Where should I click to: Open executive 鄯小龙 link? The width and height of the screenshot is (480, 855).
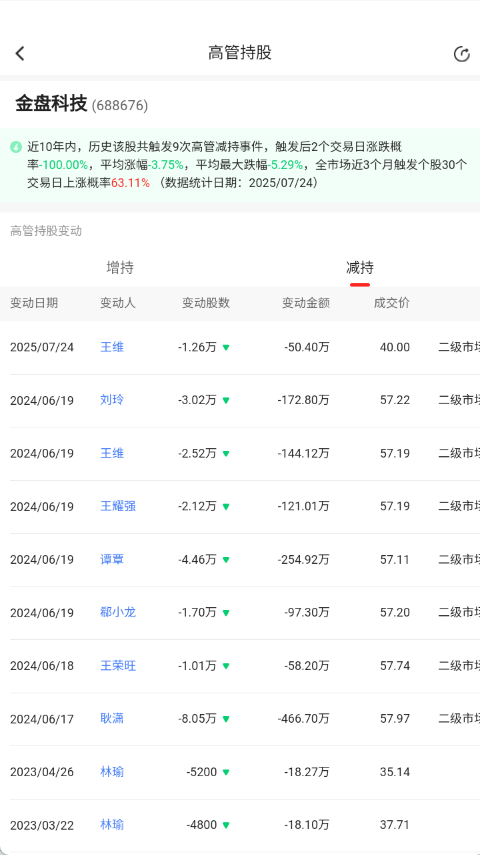click(x=118, y=612)
